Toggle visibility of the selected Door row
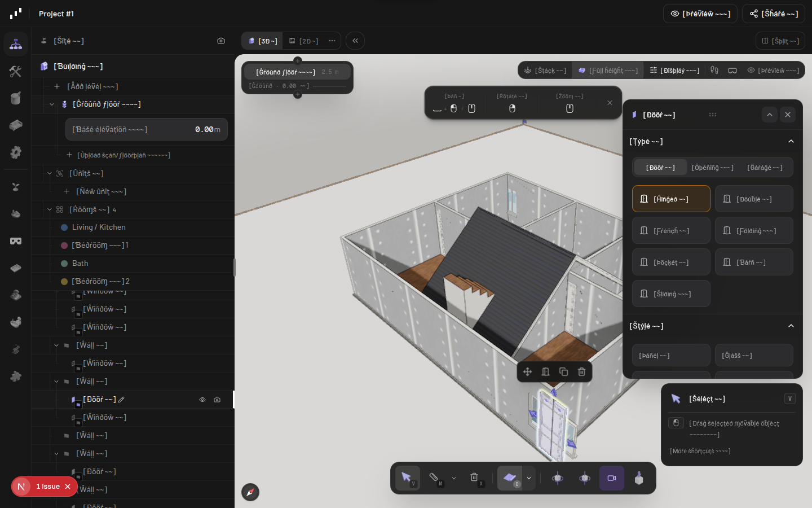 [202, 400]
